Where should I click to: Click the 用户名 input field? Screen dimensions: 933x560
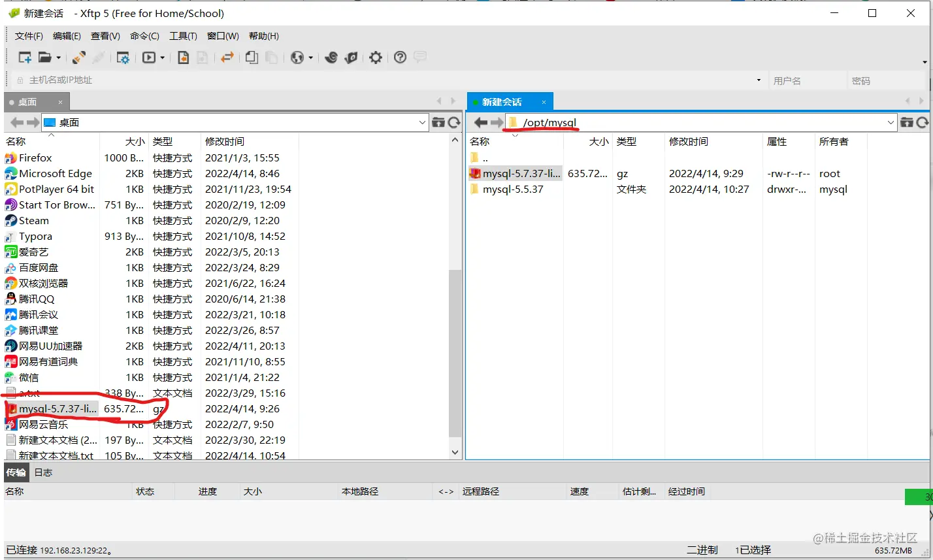coord(808,80)
